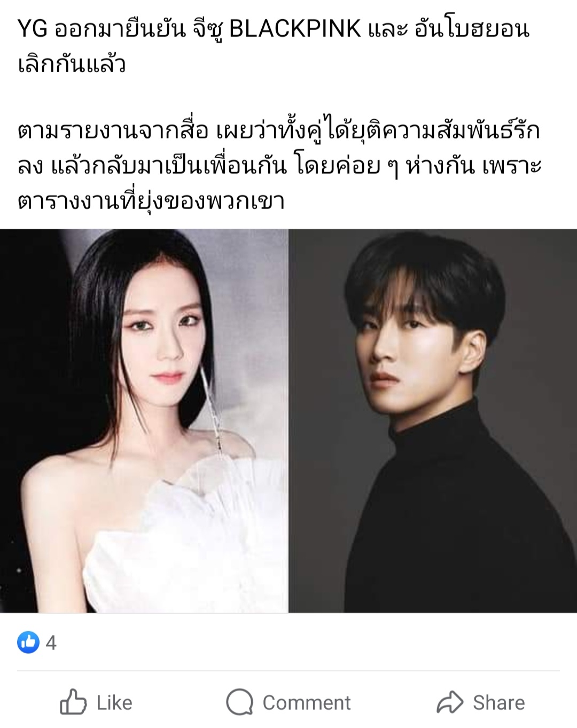Viewport: 577px width, 728px height.
Task: Tap the Comment speech bubble icon
Action: [239, 702]
